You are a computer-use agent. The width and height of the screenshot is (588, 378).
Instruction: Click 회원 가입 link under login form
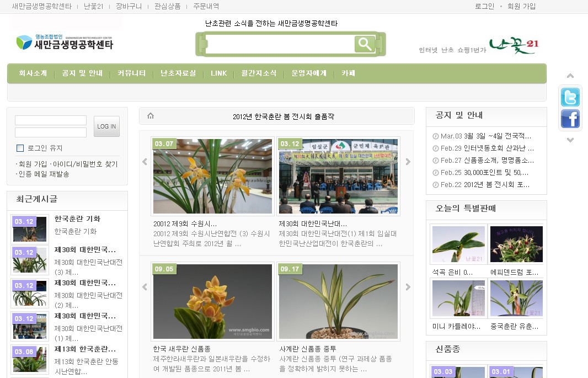(33, 164)
